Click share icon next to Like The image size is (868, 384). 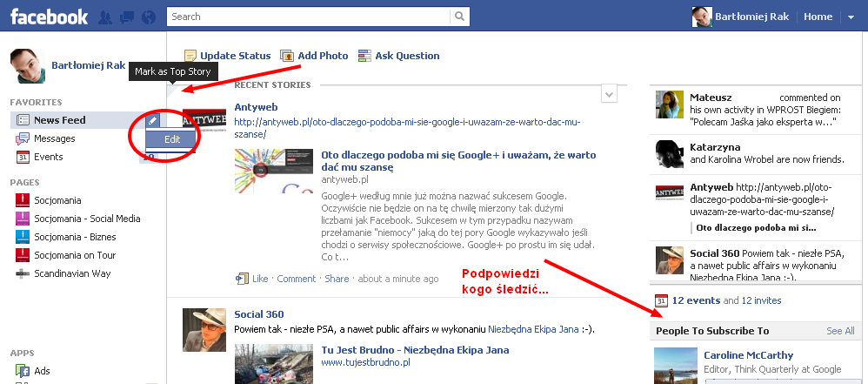(242, 279)
